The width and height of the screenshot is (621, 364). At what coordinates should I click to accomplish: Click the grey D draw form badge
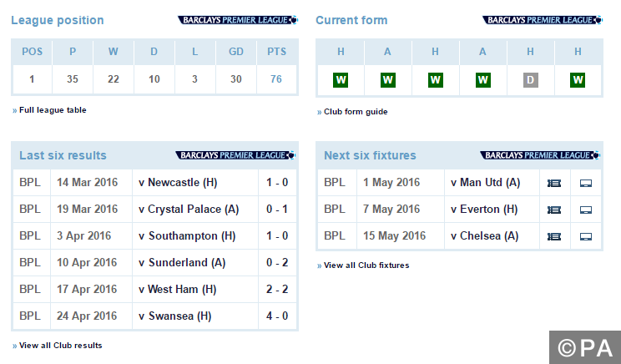pyautogui.click(x=530, y=80)
